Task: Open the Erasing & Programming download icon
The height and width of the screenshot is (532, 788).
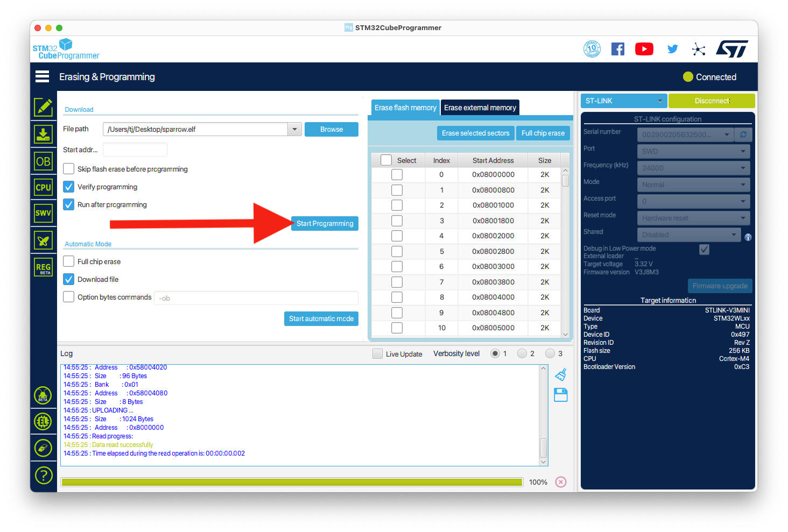Action: pyautogui.click(x=44, y=134)
